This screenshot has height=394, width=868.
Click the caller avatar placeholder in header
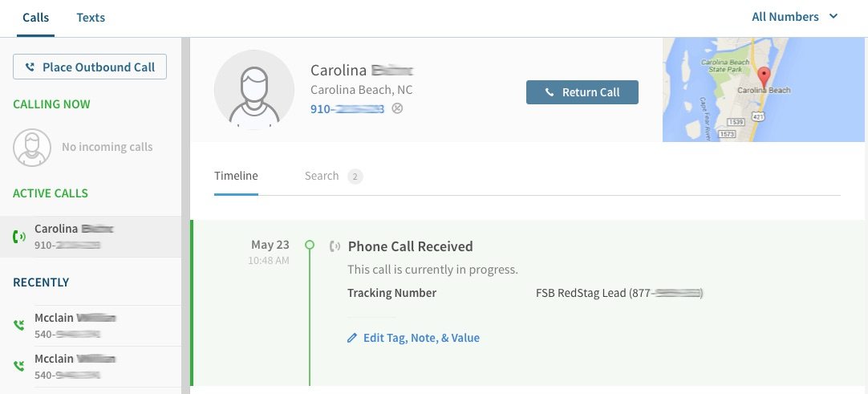(254, 90)
